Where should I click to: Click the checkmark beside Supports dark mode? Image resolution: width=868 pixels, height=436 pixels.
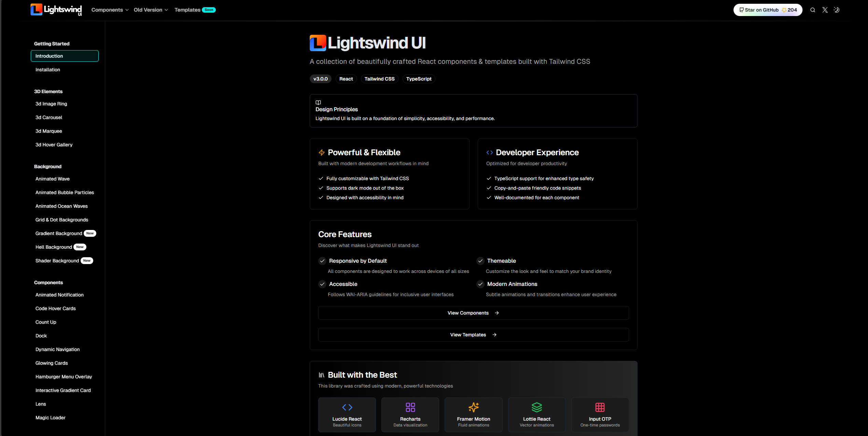click(321, 188)
